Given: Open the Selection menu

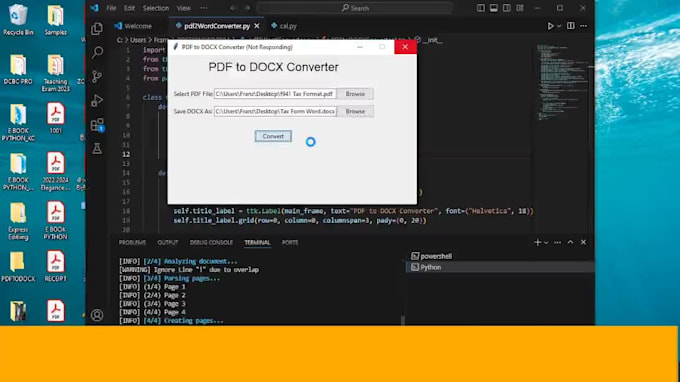Looking at the screenshot, I should click(156, 8).
